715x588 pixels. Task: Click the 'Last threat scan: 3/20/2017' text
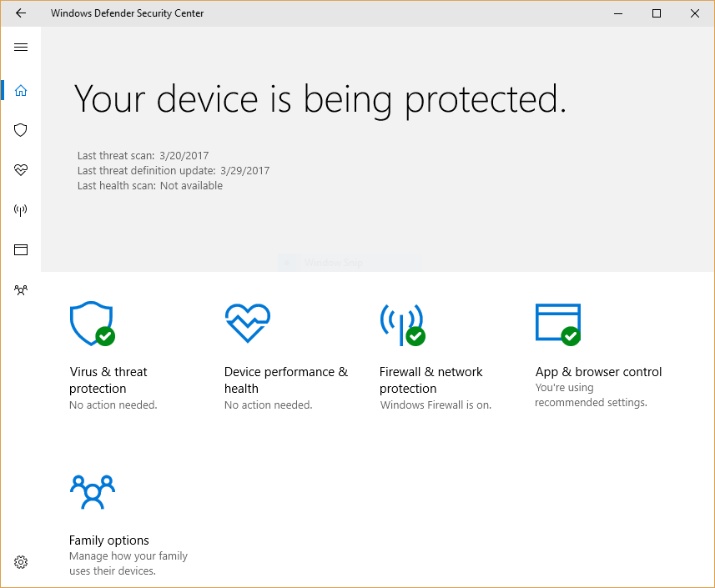tap(144, 156)
